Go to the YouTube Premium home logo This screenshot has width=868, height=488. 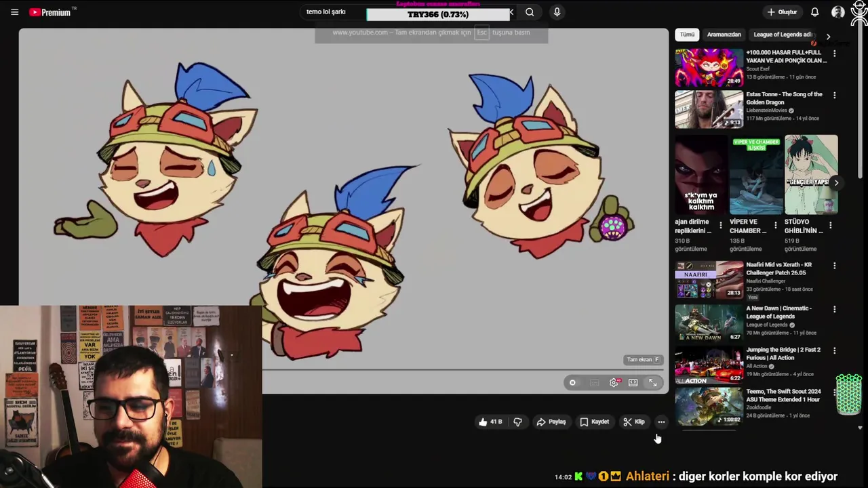[x=50, y=12]
